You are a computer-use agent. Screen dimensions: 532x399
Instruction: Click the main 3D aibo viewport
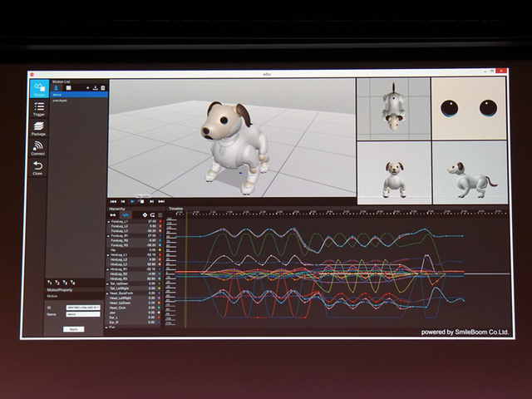pos(232,138)
